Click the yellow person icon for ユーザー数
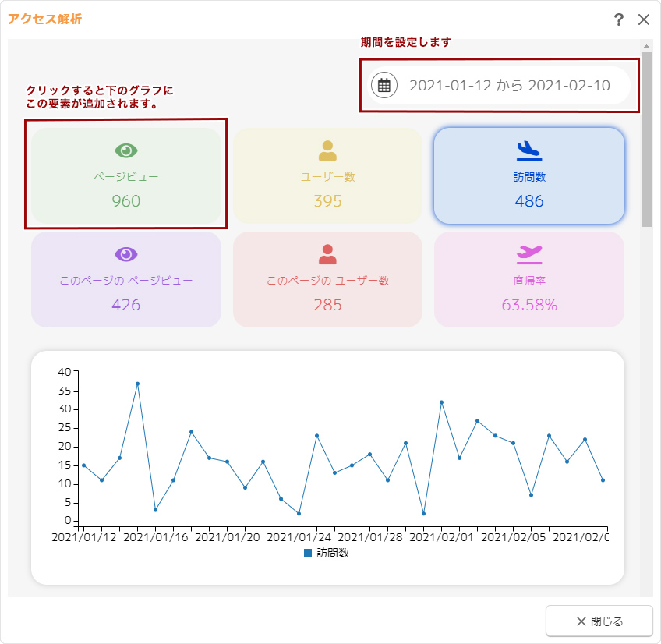661x644 pixels. pos(327,150)
